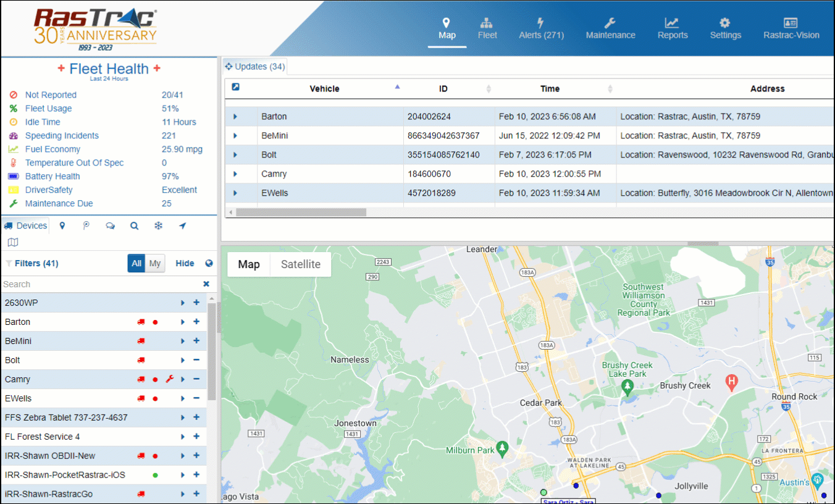Toggle device filter to My
The height and width of the screenshot is (504, 835).
pyautogui.click(x=155, y=264)
